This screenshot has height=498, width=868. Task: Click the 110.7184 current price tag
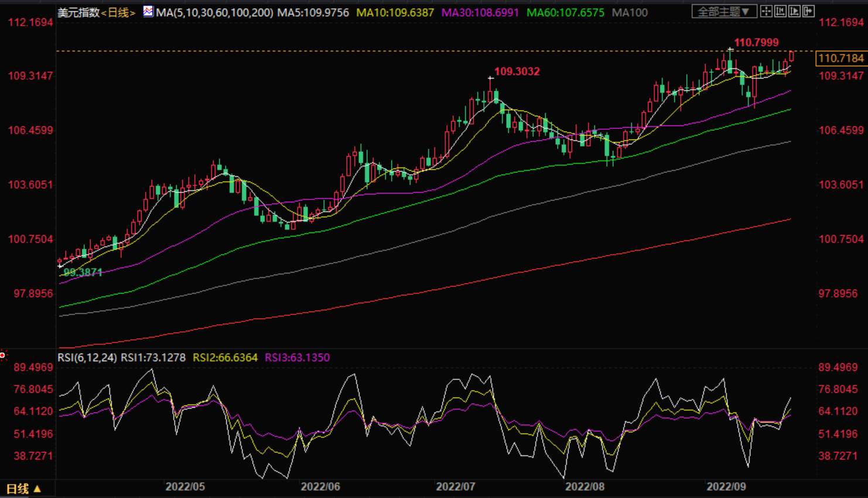click(840, 58)
